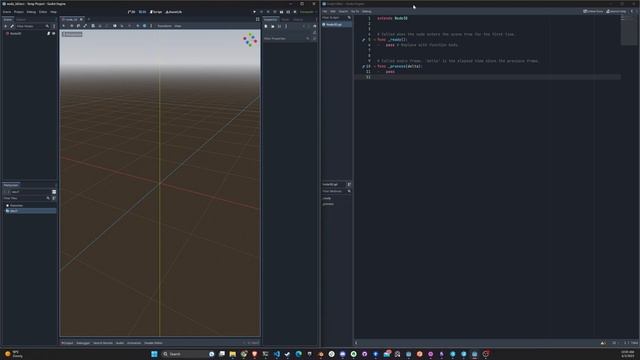This screenshot has width=640, height=360.
Task: Open the AssetLib workspace
Action: tap(174, 12)
